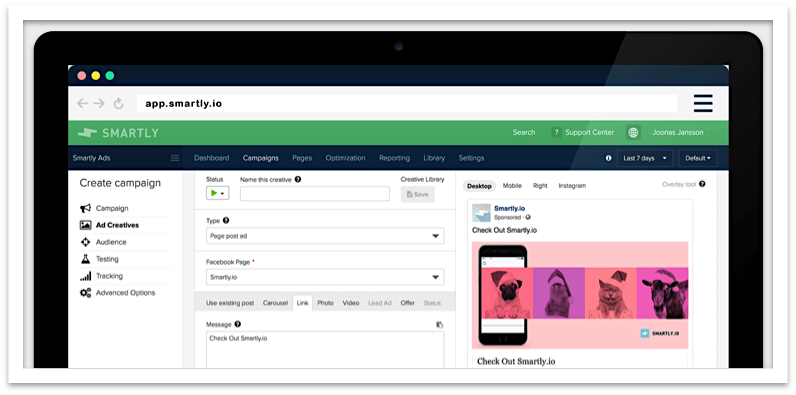Select the Video tab
This screenshot has width=796, height=395.
(x=351, y=303)
